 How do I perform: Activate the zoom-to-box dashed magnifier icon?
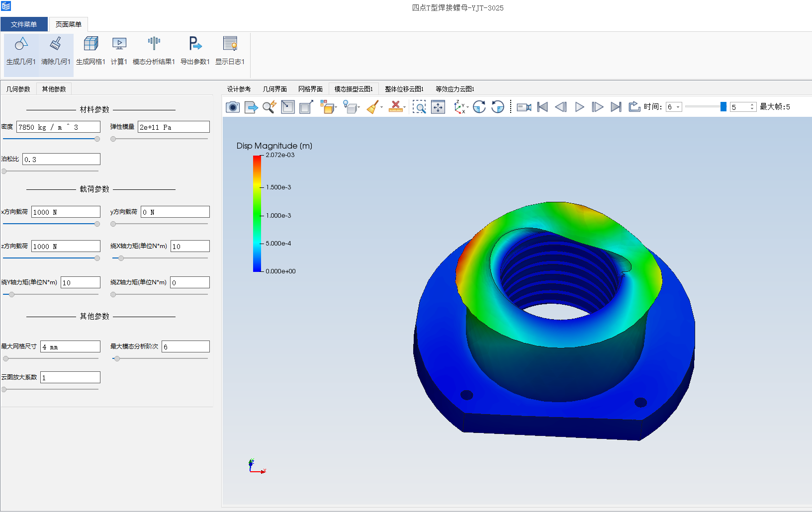tap(419, 107)
